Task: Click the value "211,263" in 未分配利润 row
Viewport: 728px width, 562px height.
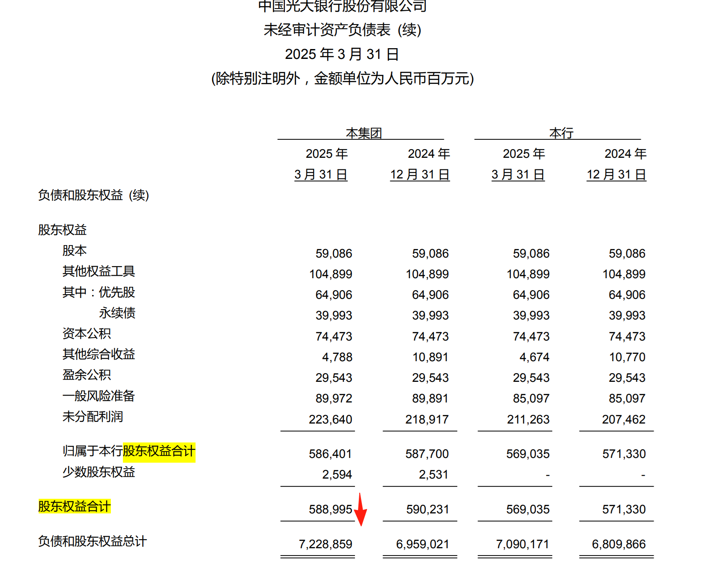Action: coord(528,420)
